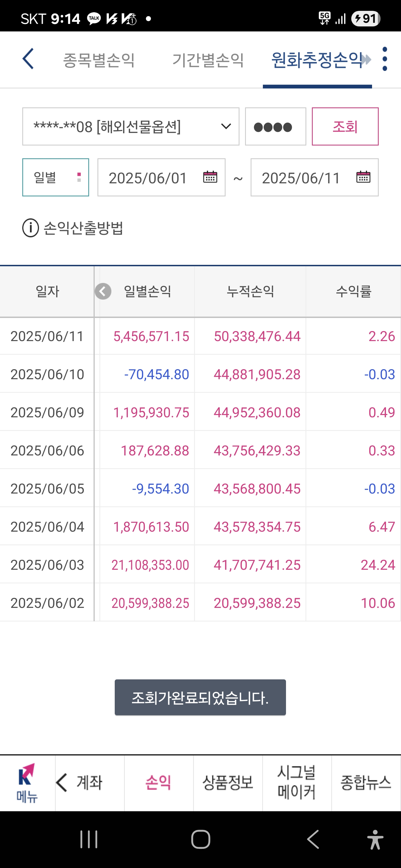401x868 pixels.
Task: Open the 종합뉴스 bottom tab
Action: (x=366, y=782)
